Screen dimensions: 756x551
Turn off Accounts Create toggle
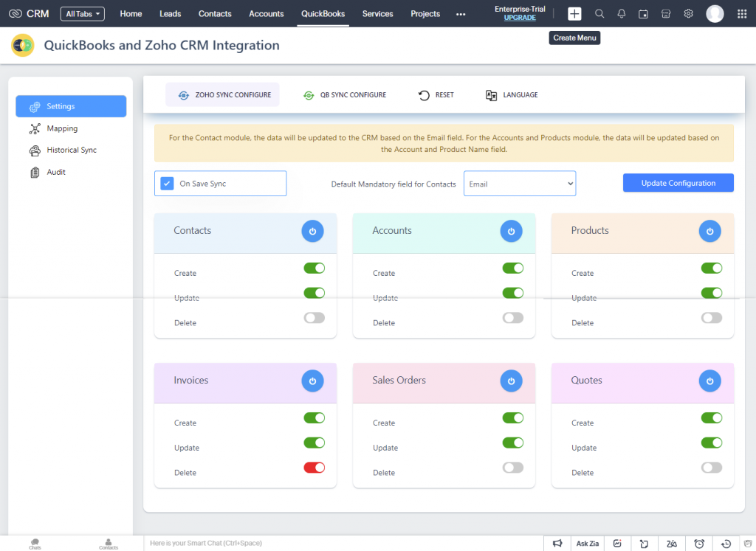pos(513,268)
